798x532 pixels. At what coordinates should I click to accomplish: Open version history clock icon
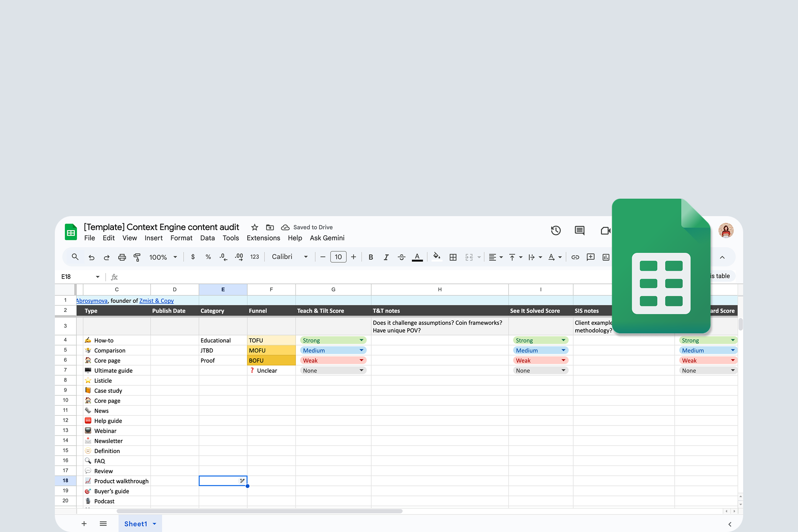coord(556,231)
